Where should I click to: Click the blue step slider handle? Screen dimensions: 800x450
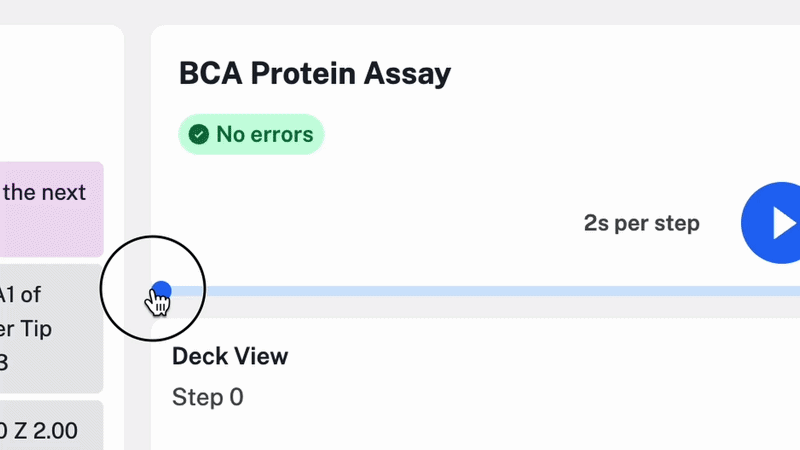[x=161, y=291]
